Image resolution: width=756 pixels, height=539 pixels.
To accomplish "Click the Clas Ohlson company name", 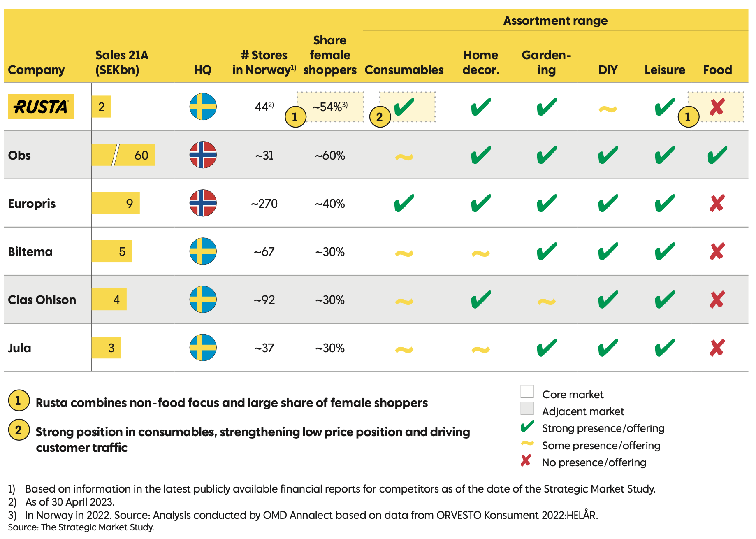I will [x=42, y=300].
